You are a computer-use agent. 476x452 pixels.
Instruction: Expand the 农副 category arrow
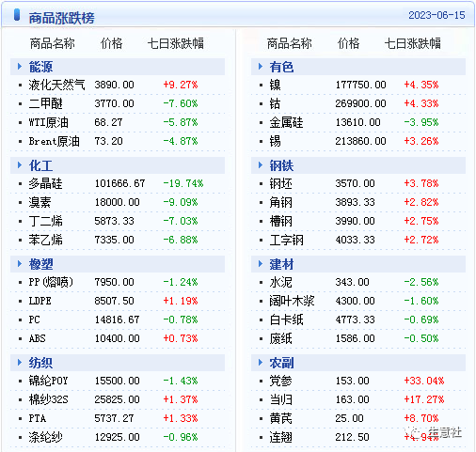pos(261,363)
